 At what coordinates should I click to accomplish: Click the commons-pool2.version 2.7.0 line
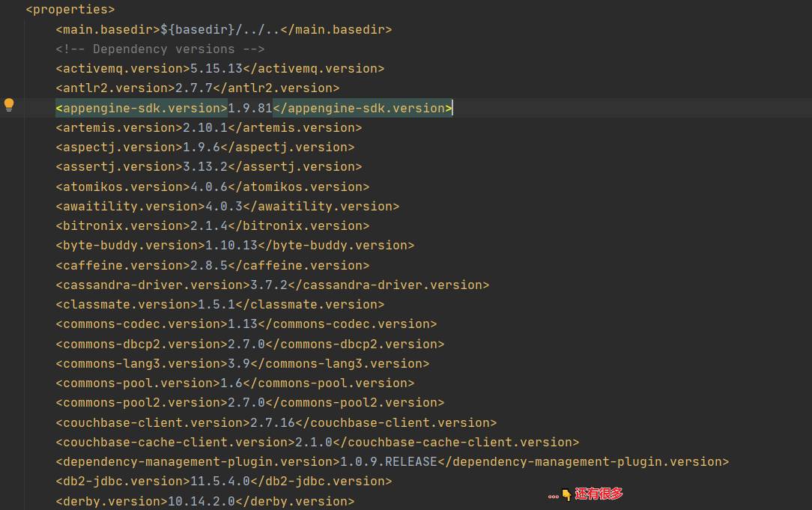[x=250, y=403]
